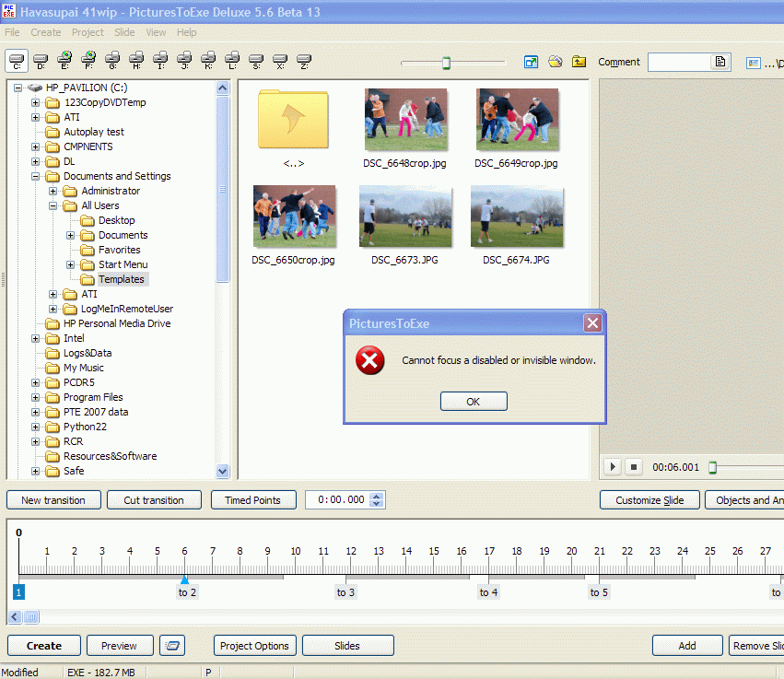This screenshot has width=784, height=679.
Task: Expand the LogMeInRemoteUser folder
Action: (x=53, y=309)
